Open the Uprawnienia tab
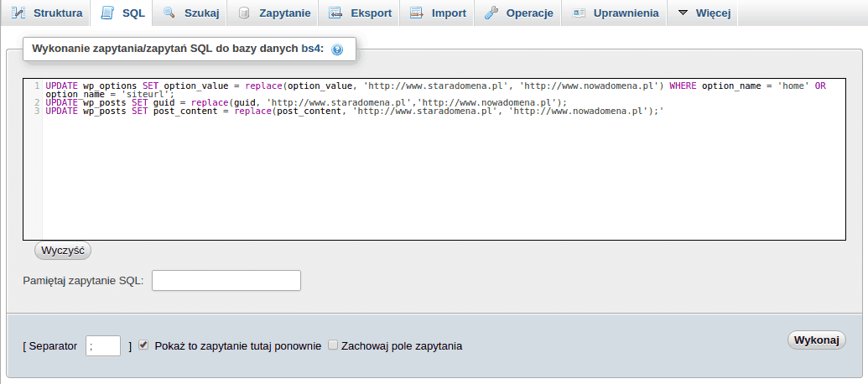 615,13
